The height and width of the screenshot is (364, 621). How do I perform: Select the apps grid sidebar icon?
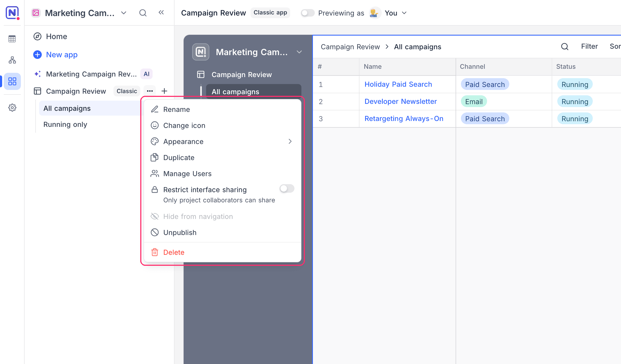12,81
